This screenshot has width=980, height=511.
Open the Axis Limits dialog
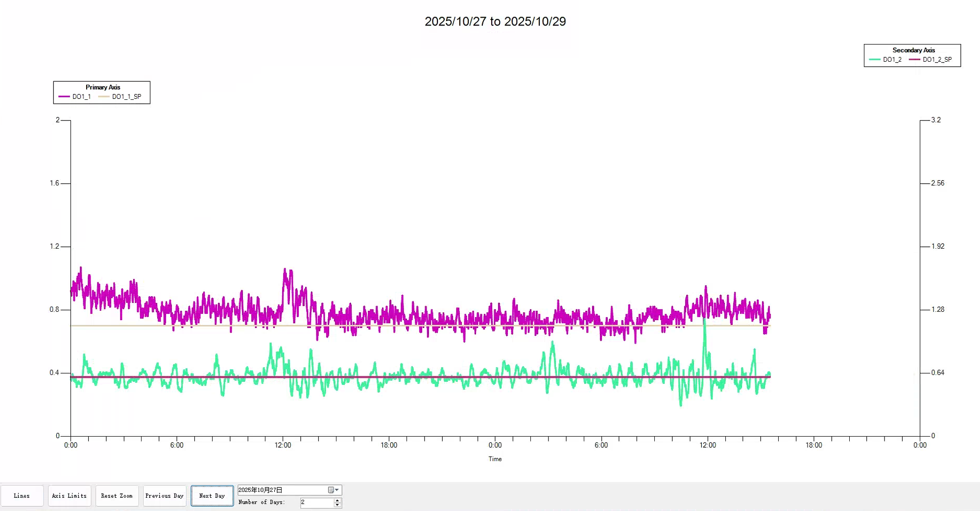point(69,496)
